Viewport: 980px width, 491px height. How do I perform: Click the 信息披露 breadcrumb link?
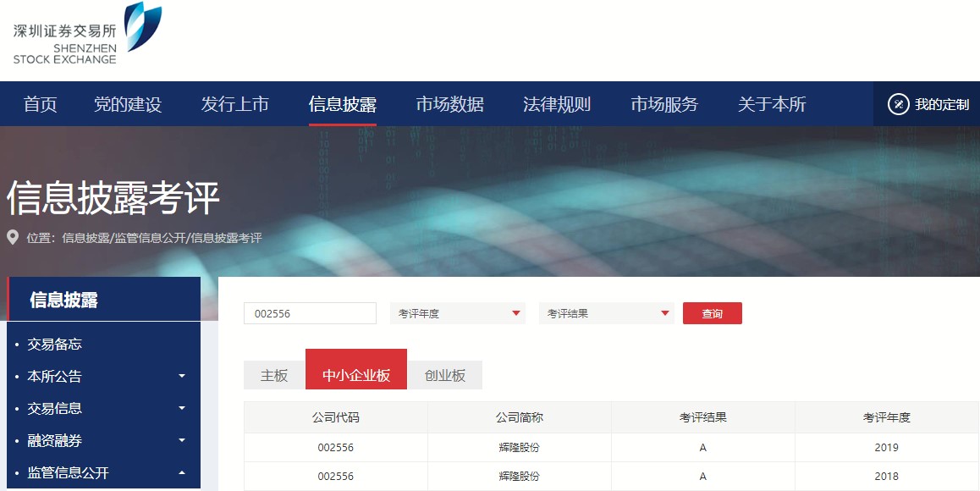85,238
